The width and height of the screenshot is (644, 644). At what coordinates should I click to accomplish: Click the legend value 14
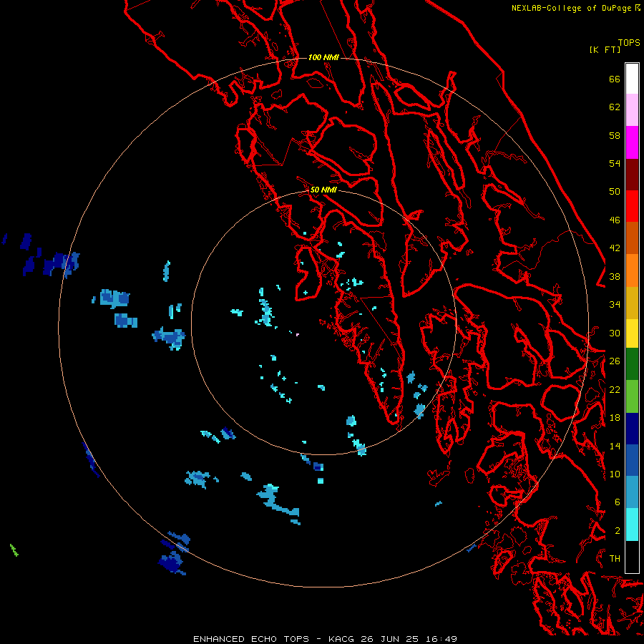(x=615, y=446)
